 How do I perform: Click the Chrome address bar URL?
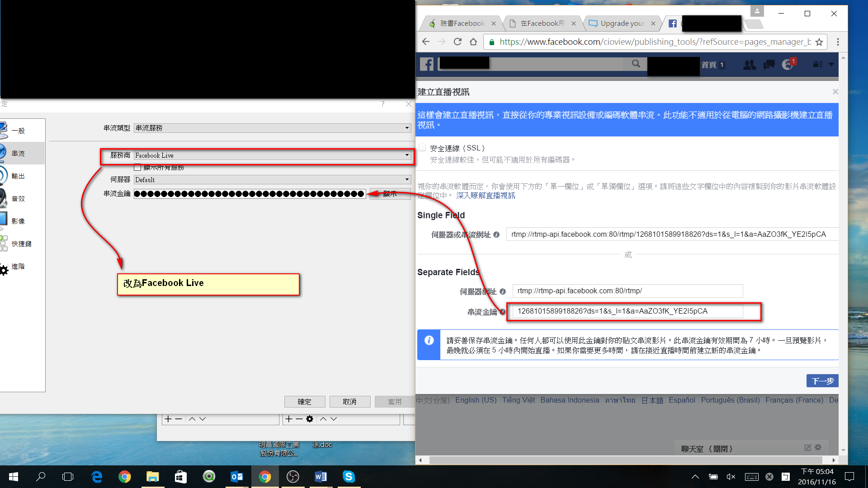655,42
